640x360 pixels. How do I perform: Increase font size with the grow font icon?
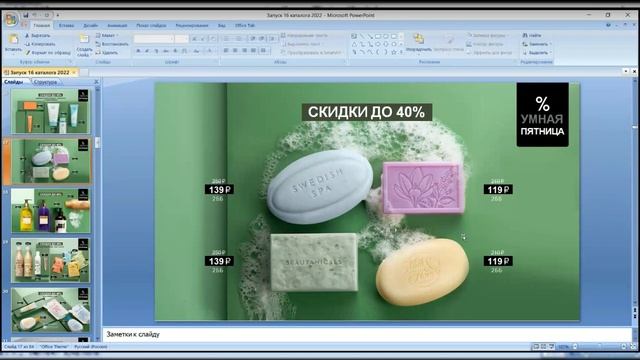pyautogui.click(x=194, y=39)
